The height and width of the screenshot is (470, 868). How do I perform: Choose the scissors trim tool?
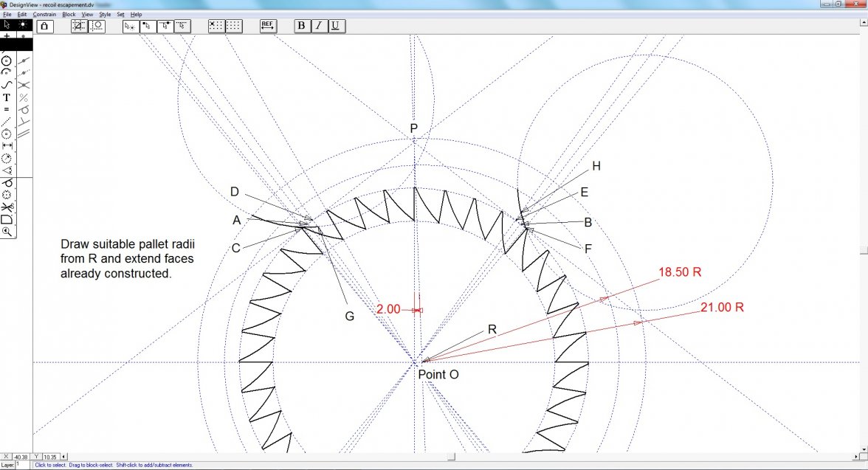pyautogui.click(x=7, y=207)
